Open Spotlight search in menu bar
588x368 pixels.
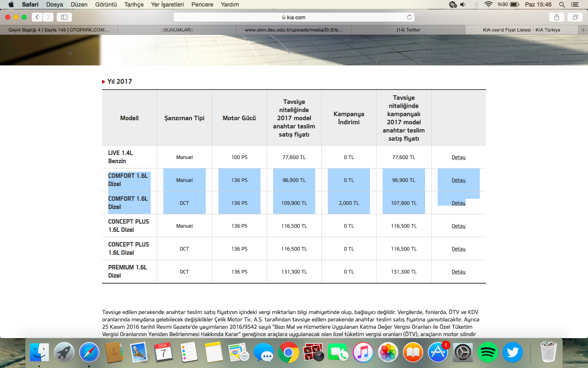[562, 4]
